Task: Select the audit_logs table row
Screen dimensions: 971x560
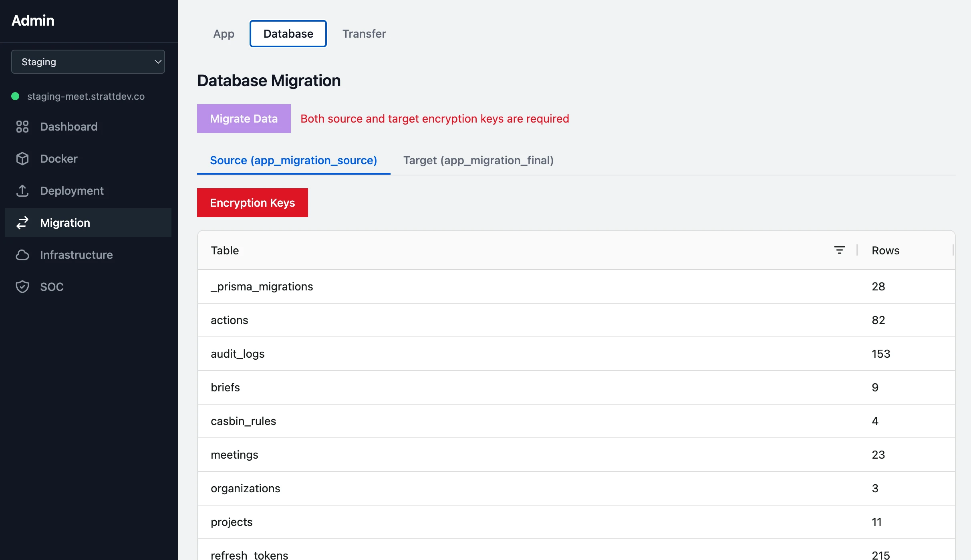Action: pyautogui.click(x=238, y=354)
